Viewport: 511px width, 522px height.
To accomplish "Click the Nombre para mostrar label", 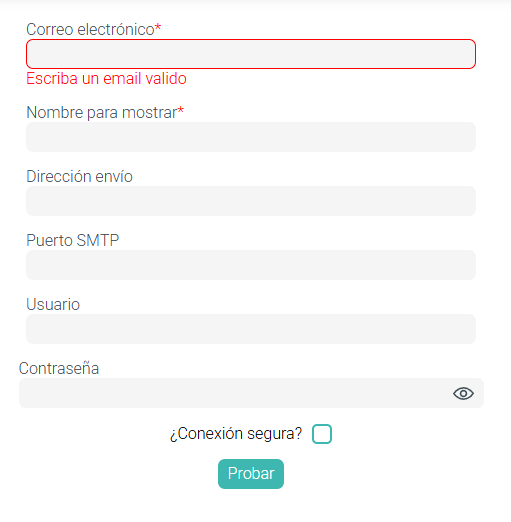I will click(102, 112).
